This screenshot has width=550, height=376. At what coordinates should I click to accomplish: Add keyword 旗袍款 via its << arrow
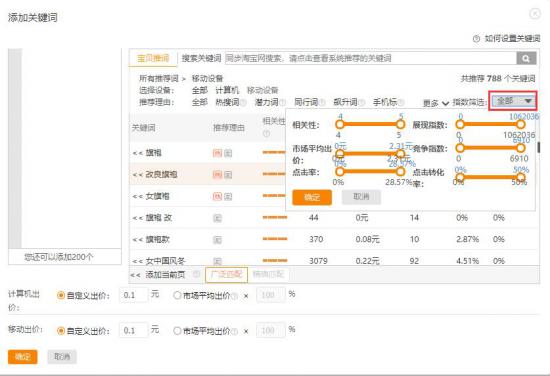pos(137,240)
